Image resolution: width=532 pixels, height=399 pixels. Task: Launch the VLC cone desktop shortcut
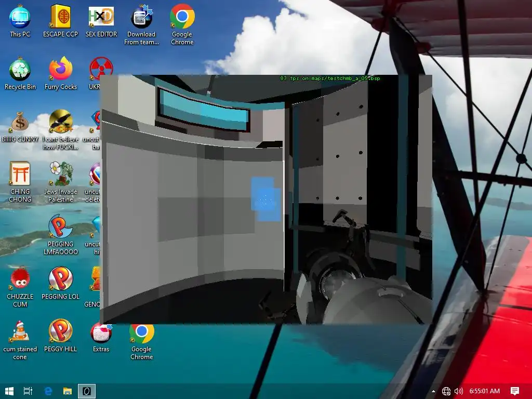pos(20,340)
